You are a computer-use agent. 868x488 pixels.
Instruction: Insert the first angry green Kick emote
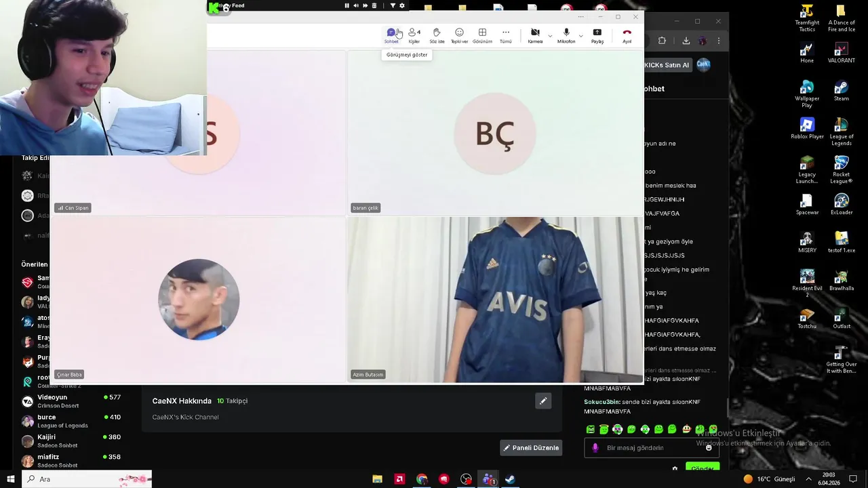tap(591, 430)
